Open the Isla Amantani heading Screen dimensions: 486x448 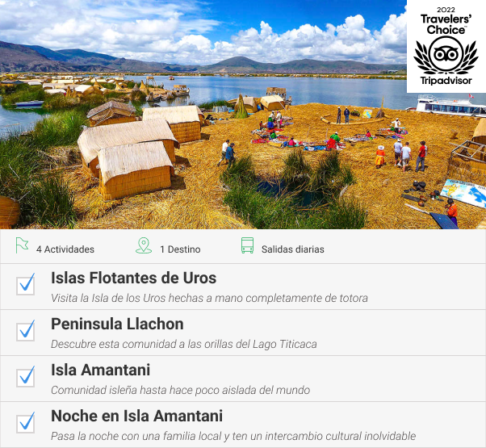tap(100, 370)
